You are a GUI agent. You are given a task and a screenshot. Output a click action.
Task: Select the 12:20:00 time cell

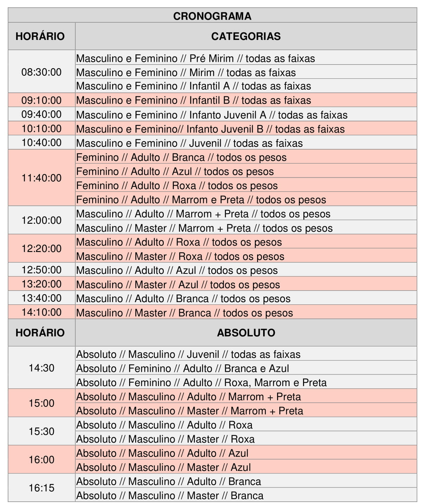click(x=41, y=249)
